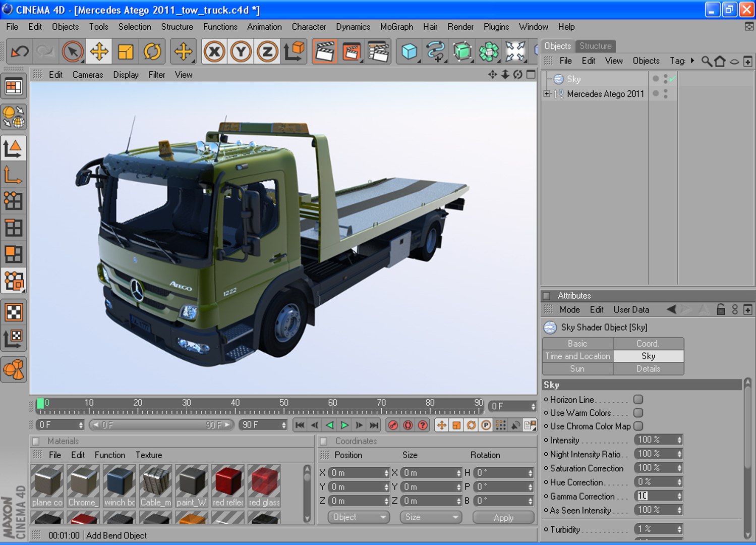
Task: Toggle X axis lock
Action: tap(214, 51)
